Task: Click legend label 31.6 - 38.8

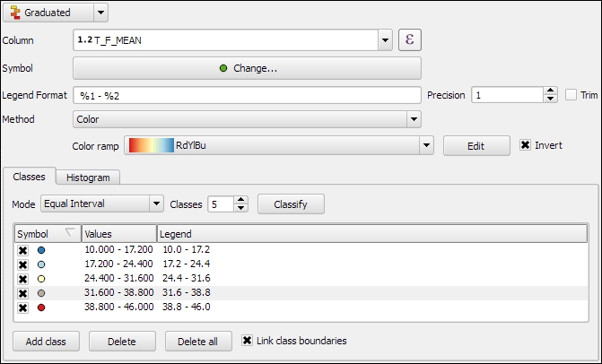Action: pos(187,292)
